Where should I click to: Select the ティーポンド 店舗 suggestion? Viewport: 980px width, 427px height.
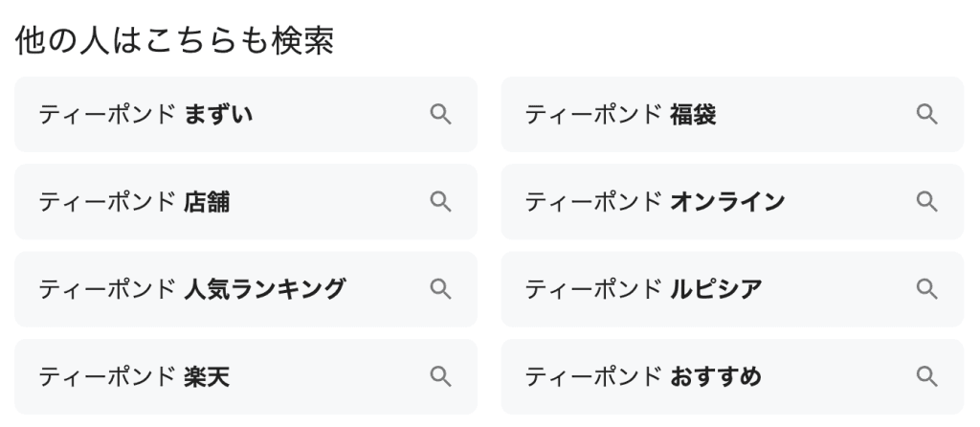pyautogui.click(x=134, y=202)
